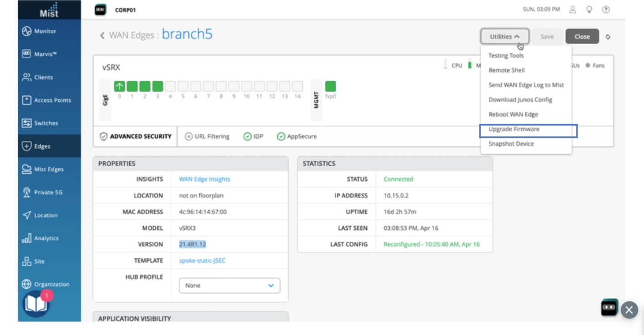
Task: Click the IP address 10.15.0.2
Action: coord(396,196)
